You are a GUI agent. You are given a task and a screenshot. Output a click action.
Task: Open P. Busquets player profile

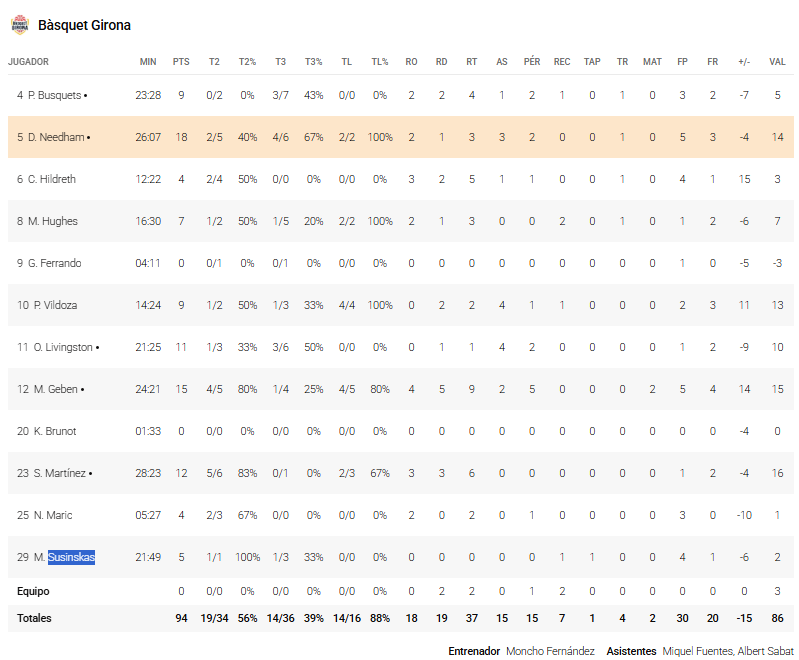point(55,95)
